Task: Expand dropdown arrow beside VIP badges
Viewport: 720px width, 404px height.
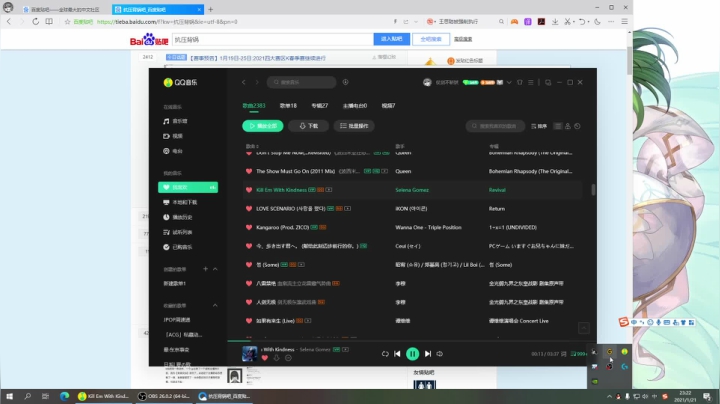Action: (509, 82)
